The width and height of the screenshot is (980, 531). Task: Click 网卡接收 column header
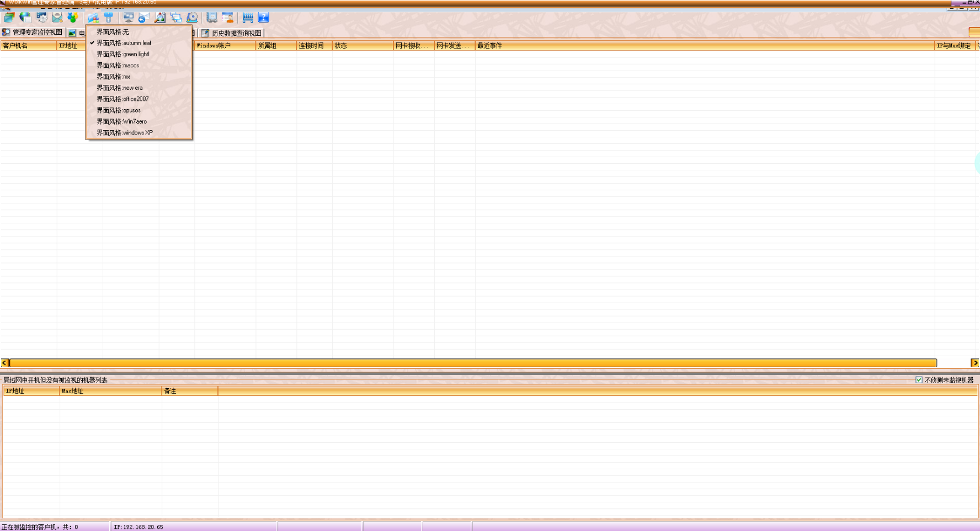[x=414, y=46]
